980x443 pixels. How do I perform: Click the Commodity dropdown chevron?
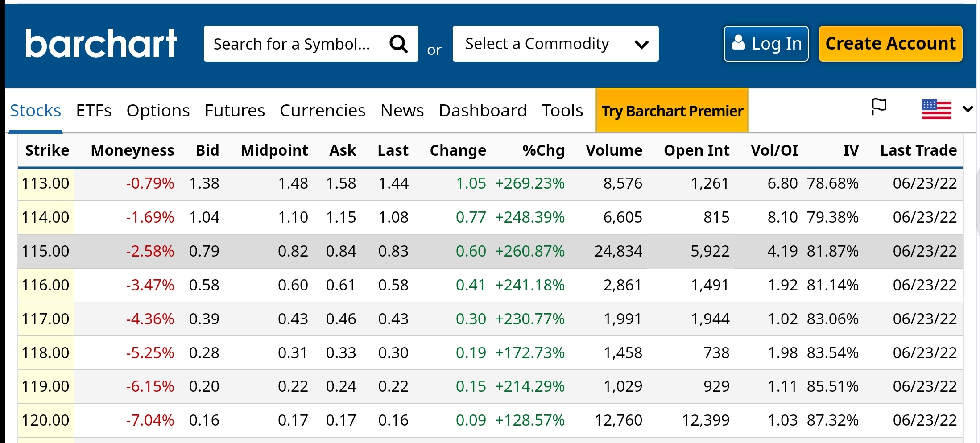coord(641,44)
